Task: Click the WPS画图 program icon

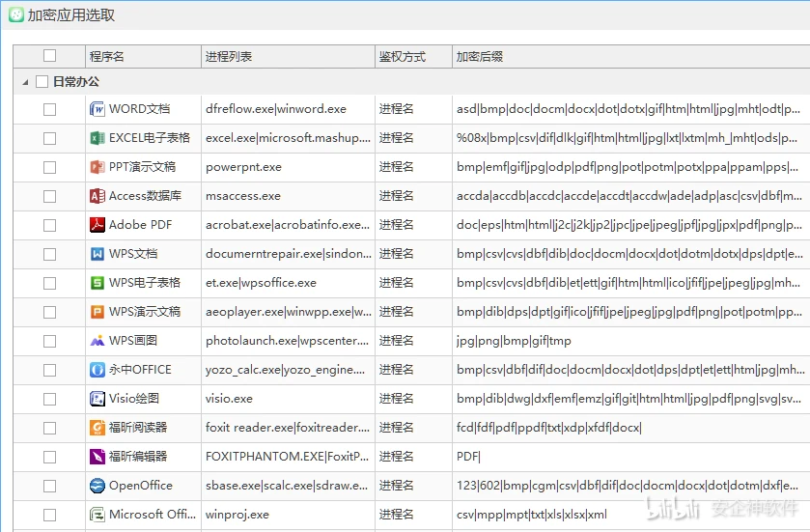Action: point(98,341)
